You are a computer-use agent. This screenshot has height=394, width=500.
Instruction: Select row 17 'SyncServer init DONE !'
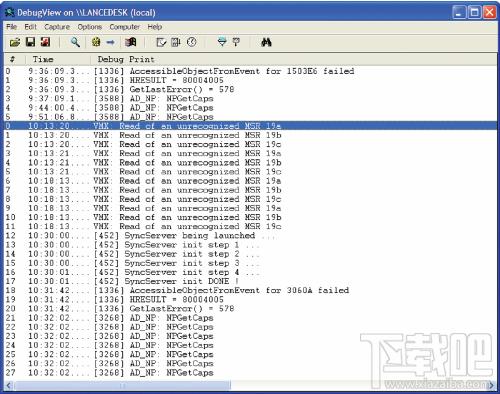(250, 281)
